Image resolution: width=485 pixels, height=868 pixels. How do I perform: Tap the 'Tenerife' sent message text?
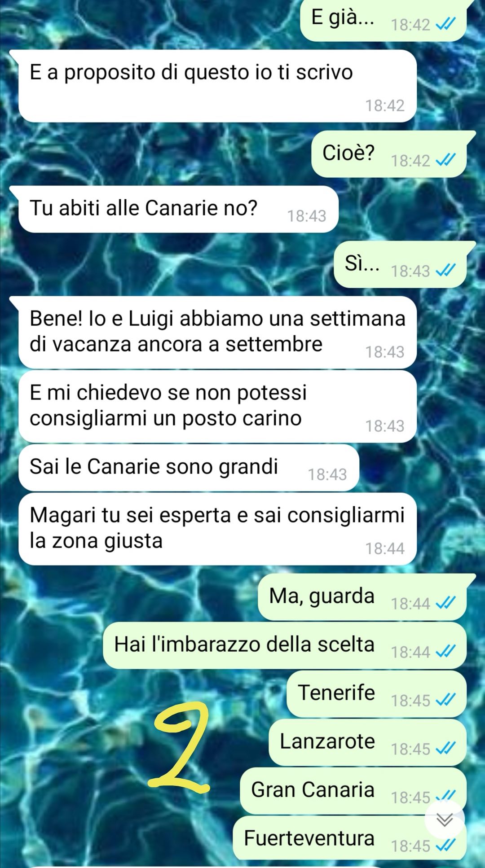coord(336,693)
